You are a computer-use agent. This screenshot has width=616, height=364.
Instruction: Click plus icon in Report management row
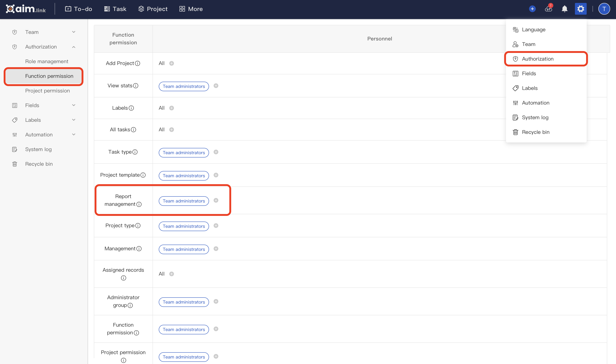(216, 200)
